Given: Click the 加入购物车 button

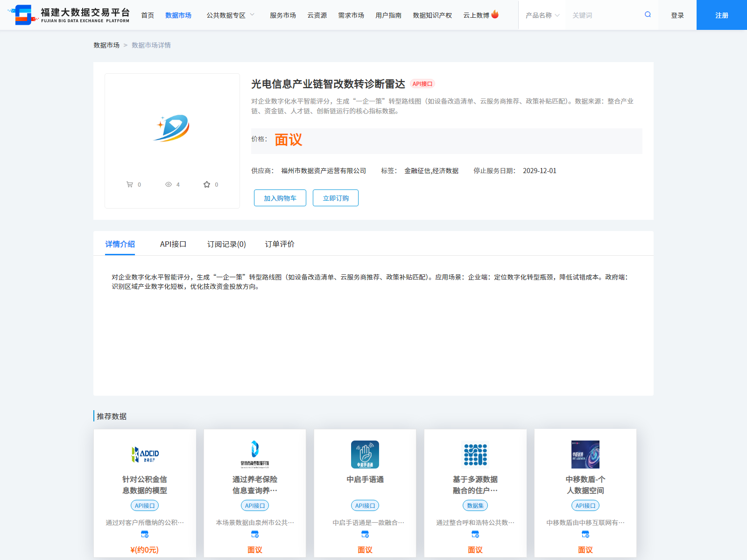Looking at the screenshot, I should tap(280, 198).
